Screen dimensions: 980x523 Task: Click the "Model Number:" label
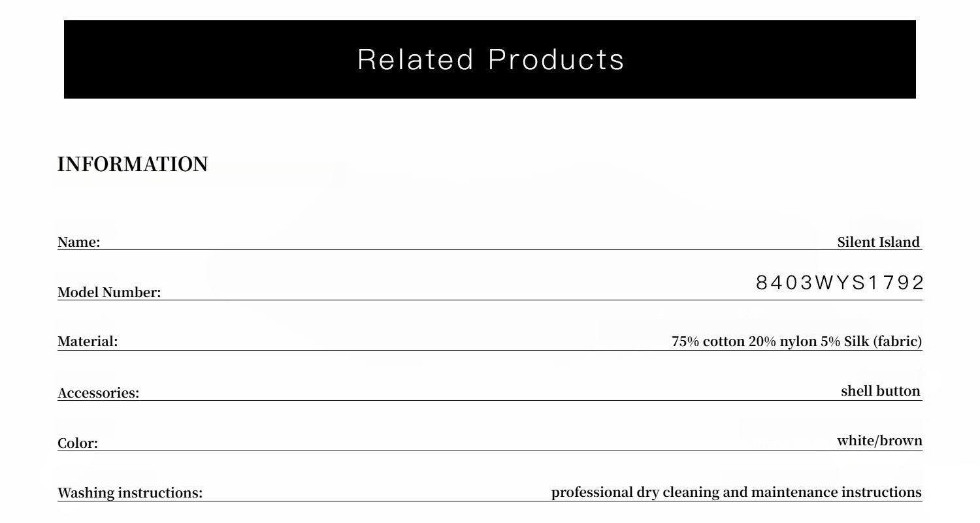(x=109, y=293)
